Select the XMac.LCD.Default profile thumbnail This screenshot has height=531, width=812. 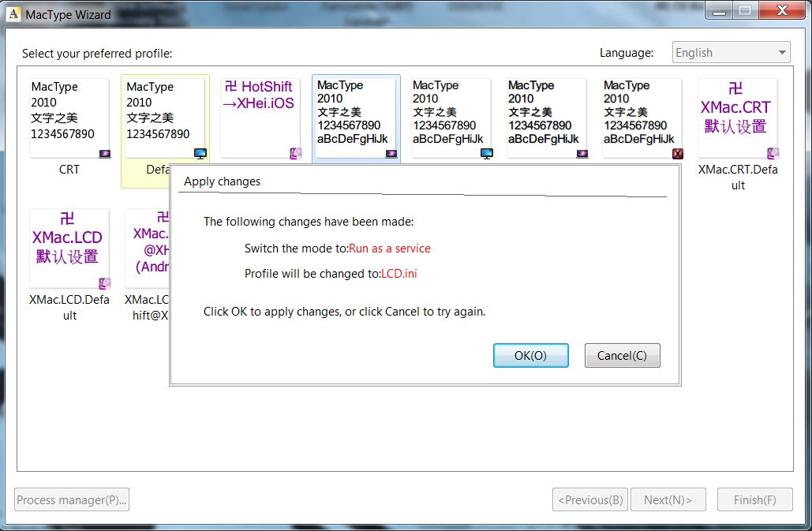point(69,249)
